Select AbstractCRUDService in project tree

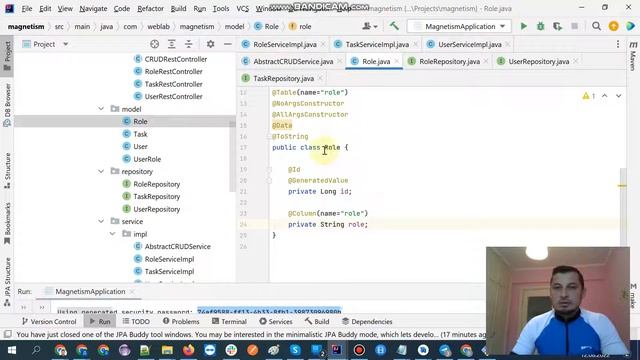click(x=178, y=247)
